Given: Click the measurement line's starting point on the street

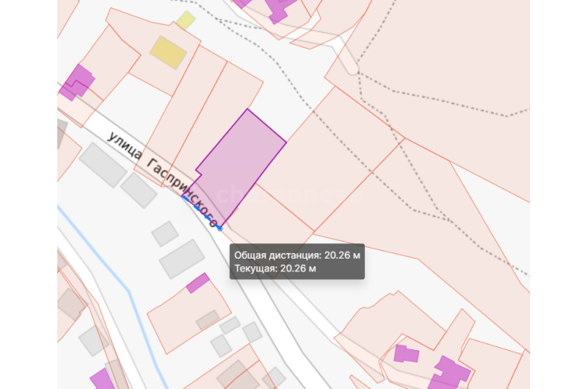Looking at the screenshot, I should coord(184,197).
